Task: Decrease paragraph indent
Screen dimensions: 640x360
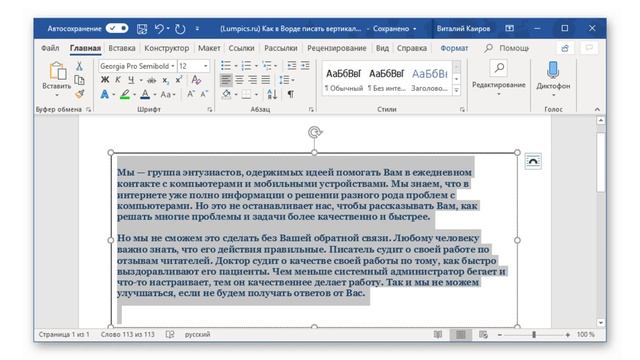Action: coord(292,66)
